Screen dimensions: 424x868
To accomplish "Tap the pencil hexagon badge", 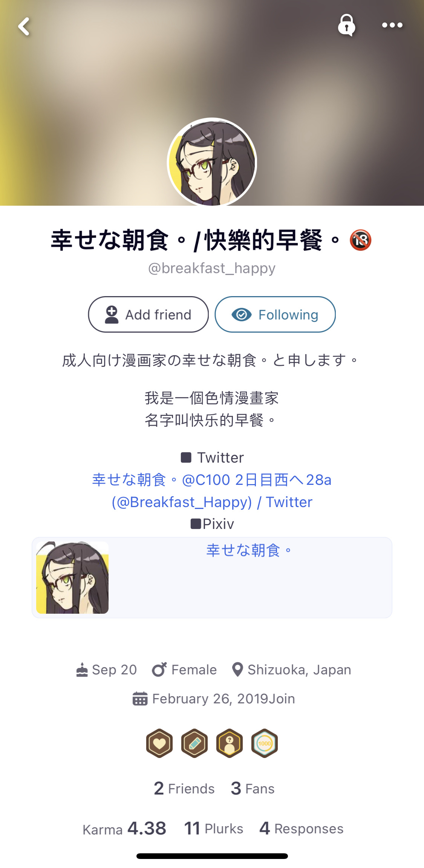I will click(194, 743).
